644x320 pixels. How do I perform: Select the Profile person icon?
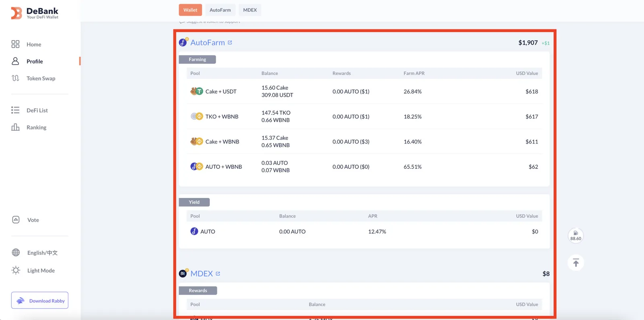click(x=15, y=61)
